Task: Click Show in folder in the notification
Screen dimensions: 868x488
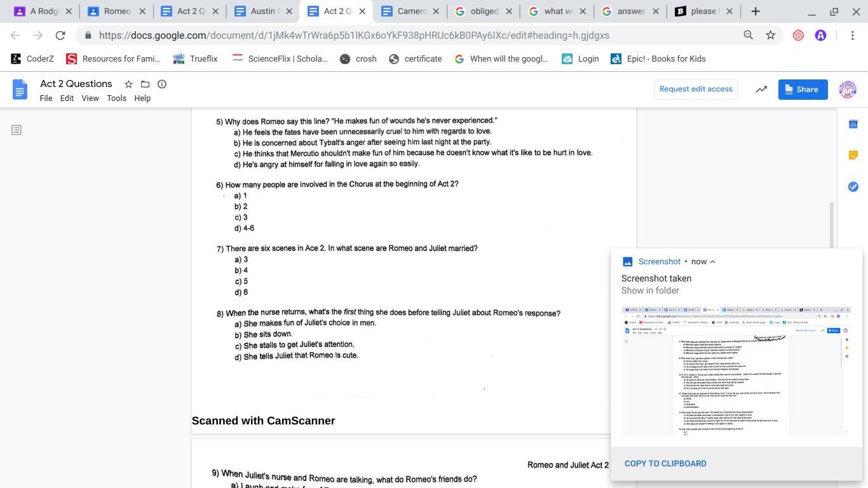Action: tap(650, 290)
